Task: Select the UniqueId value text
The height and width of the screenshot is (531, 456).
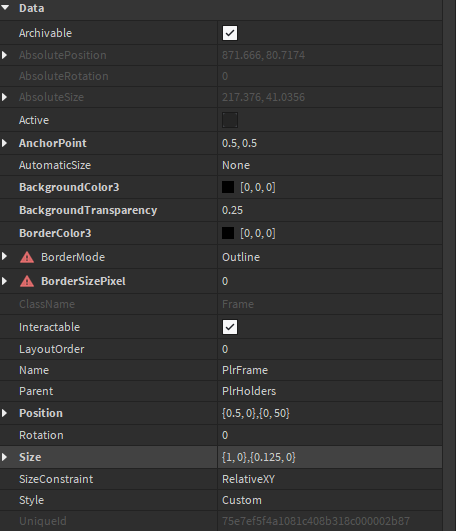Action: pyautogui.click(x=316, y=521)
